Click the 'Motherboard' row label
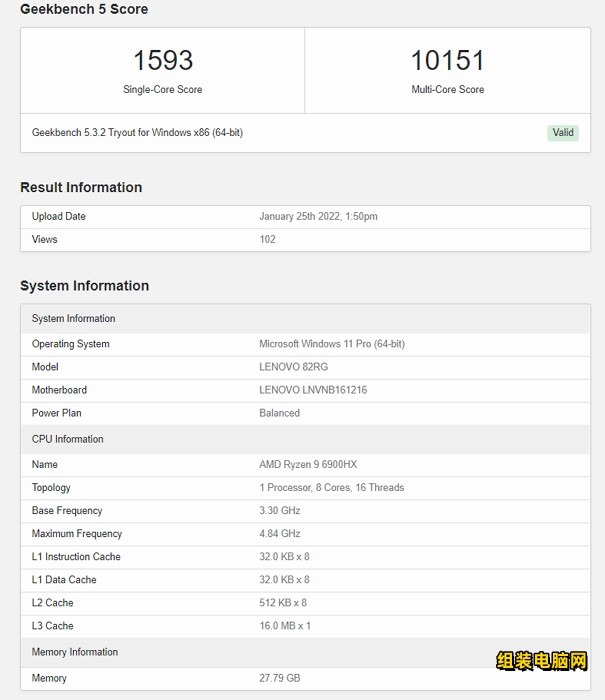605x700 pixels. [x=59, y=390]
